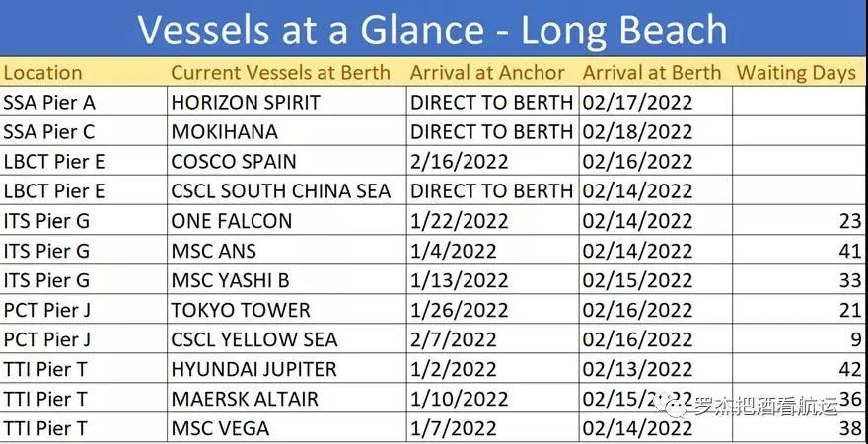Select the MSC VEGA cell

pyautogui.click(x=220, y=428)
